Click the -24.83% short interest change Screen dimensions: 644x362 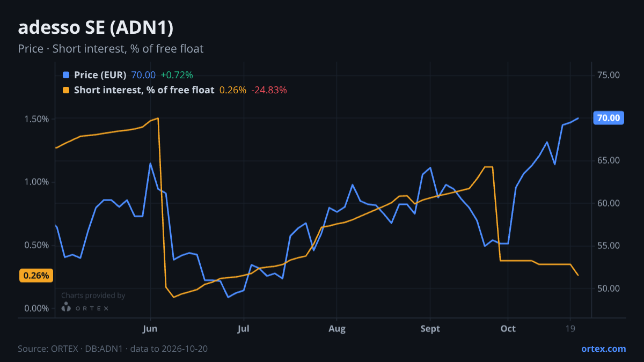pyautogui.click(x=269, y=90)
